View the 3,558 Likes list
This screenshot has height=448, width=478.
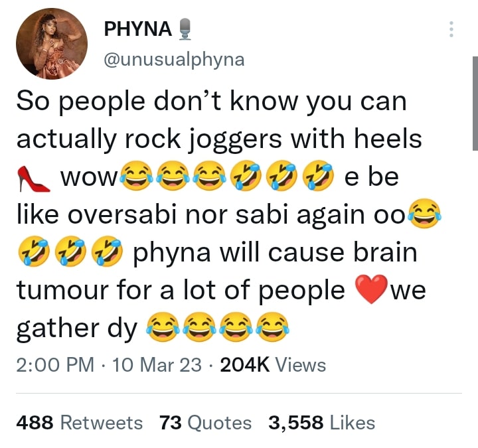coord(321,423)
